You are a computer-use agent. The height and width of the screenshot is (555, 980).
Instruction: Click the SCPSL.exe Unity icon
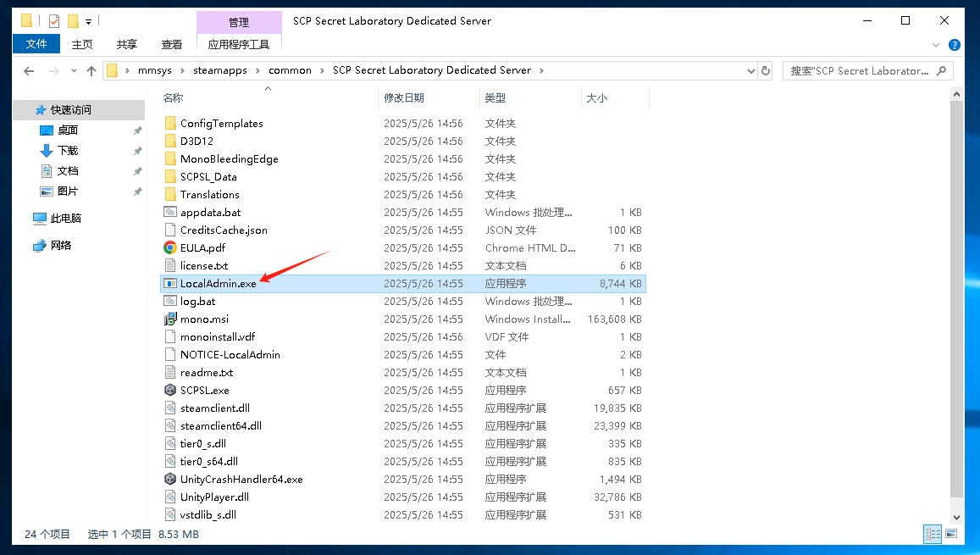(x=170, y=390)
